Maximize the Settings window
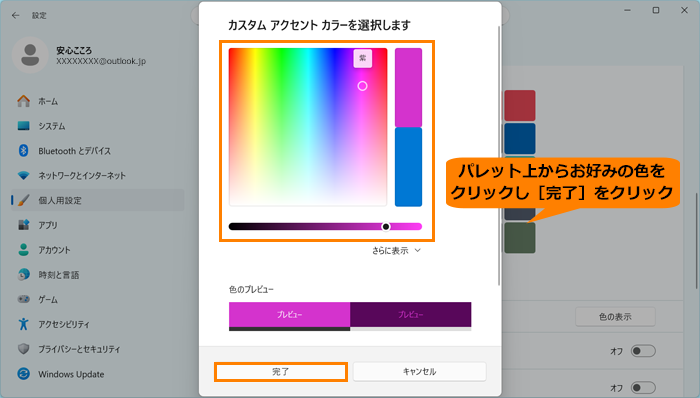 (x=656, y=10)
